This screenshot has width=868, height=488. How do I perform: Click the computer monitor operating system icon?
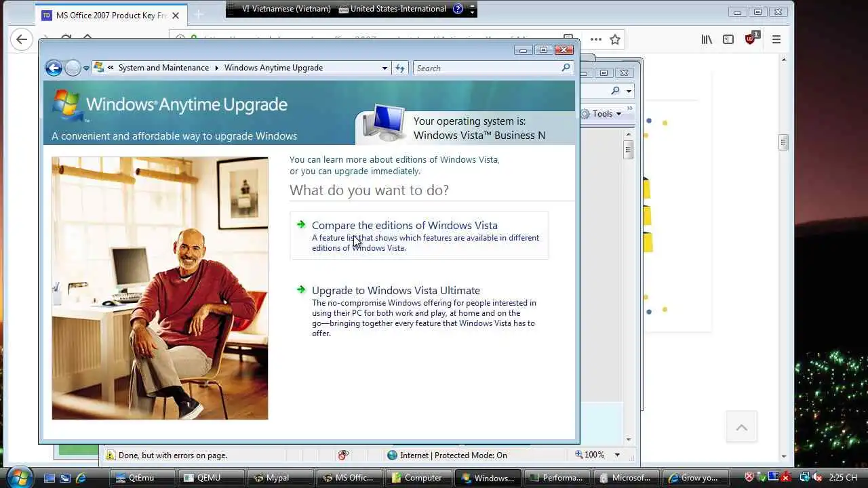click(384, 123)
